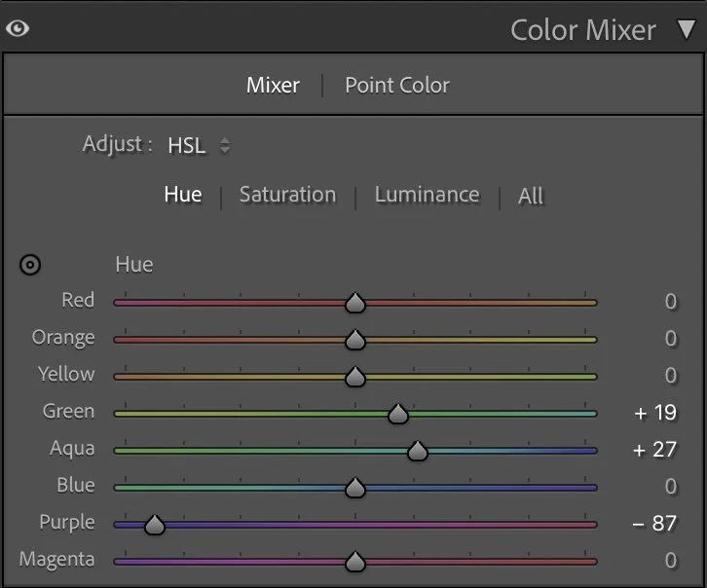This screenshot has width=707, height=588.
Task: Click the Red hue slider handle
Action: pos(355,303)
